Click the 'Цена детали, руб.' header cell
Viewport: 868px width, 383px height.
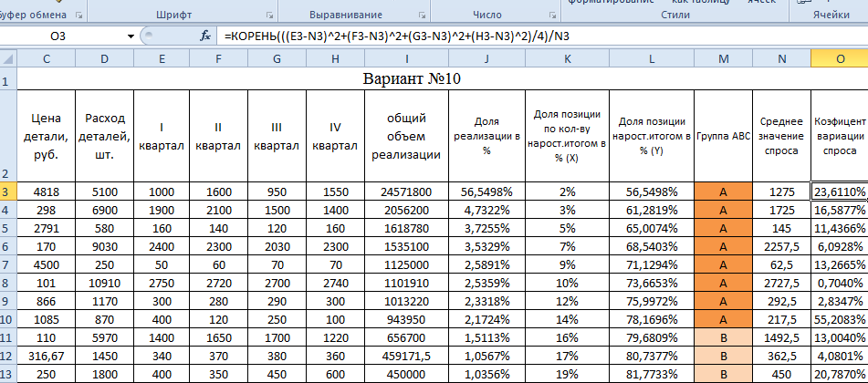click(46, 136)
